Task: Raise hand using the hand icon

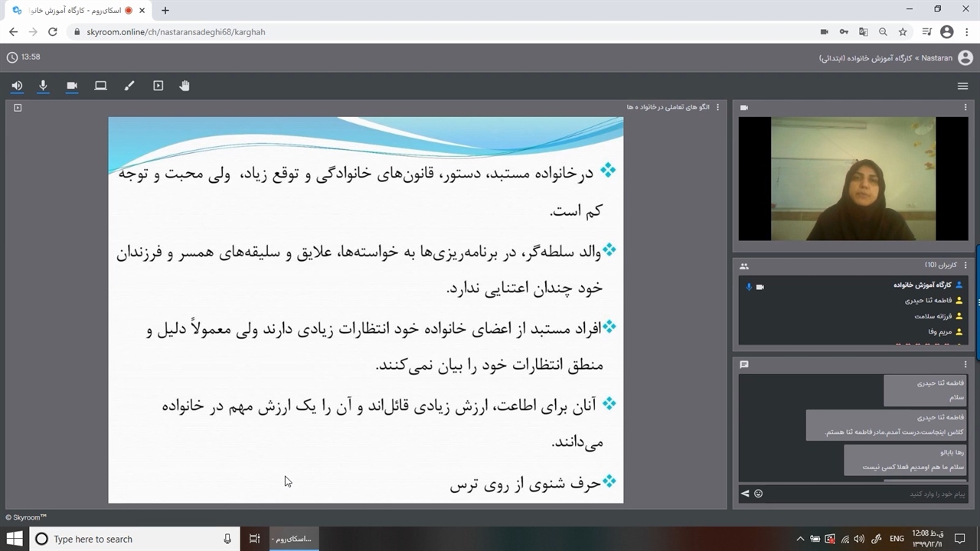Action: click(x=185, y=86)
